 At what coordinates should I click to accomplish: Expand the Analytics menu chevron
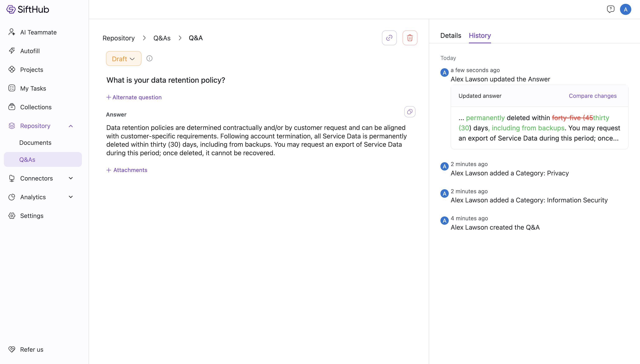(71, 197)
